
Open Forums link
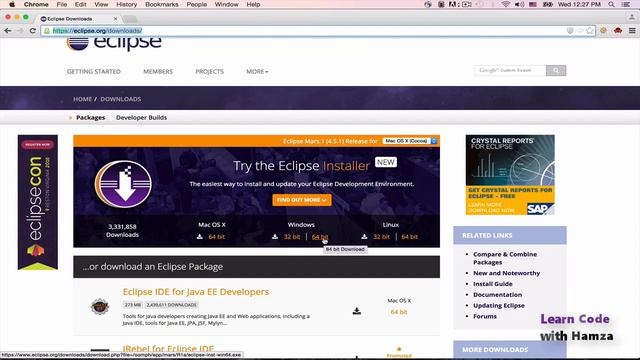tap(485, 316)
